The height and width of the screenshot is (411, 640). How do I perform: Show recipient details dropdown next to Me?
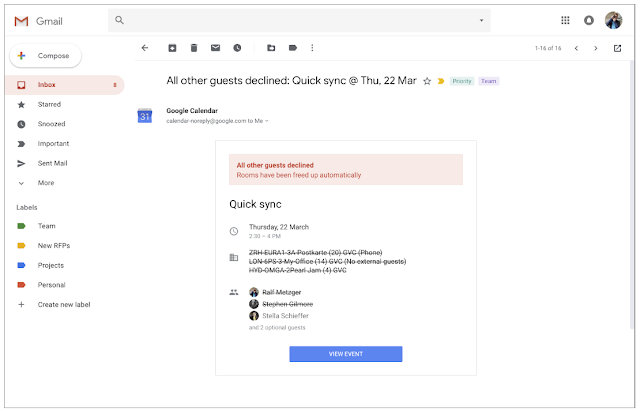coord(266,121)
